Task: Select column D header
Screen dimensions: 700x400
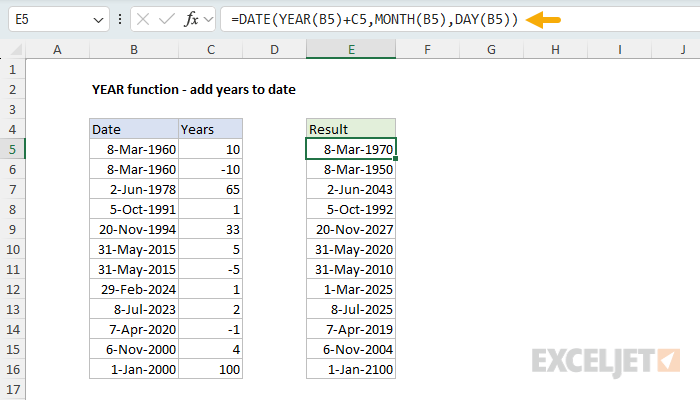Action: pyautogui.click(x=275, y=50)
